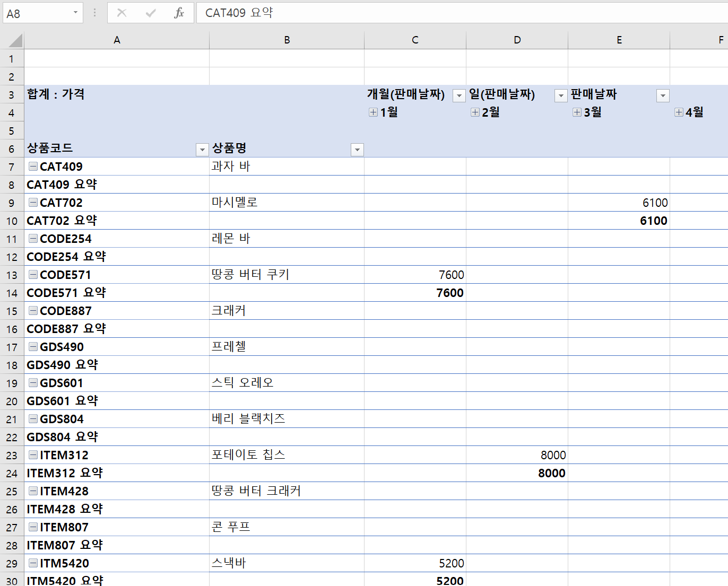Collapse the CAT702 row group
This screenshot has width=728, height=586.
[33, 203]
